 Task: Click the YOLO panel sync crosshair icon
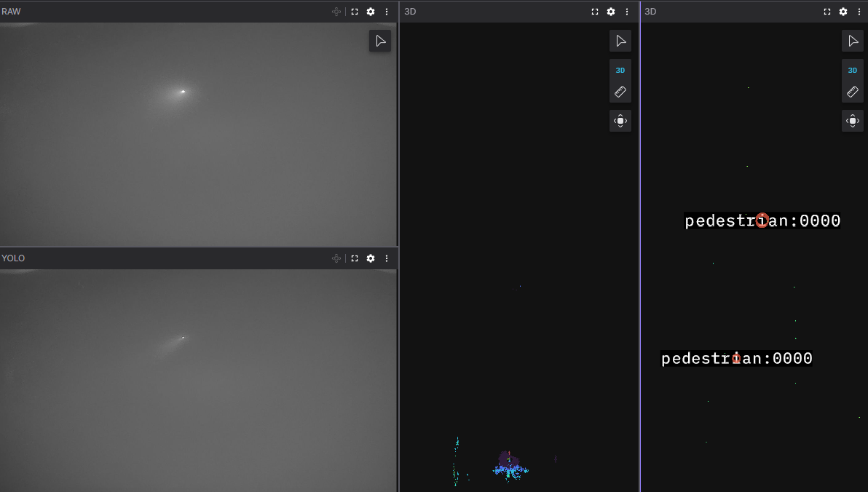point(336,258)
